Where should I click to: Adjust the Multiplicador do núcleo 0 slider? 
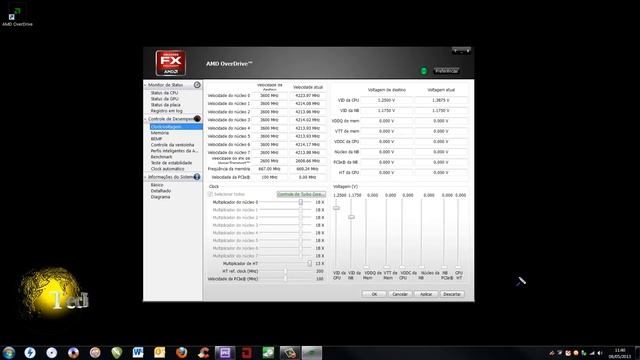301,202
